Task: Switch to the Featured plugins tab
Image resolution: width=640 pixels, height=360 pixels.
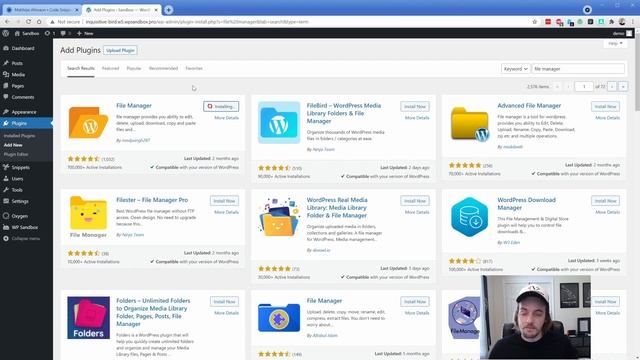Action: [x=110, y=69]
